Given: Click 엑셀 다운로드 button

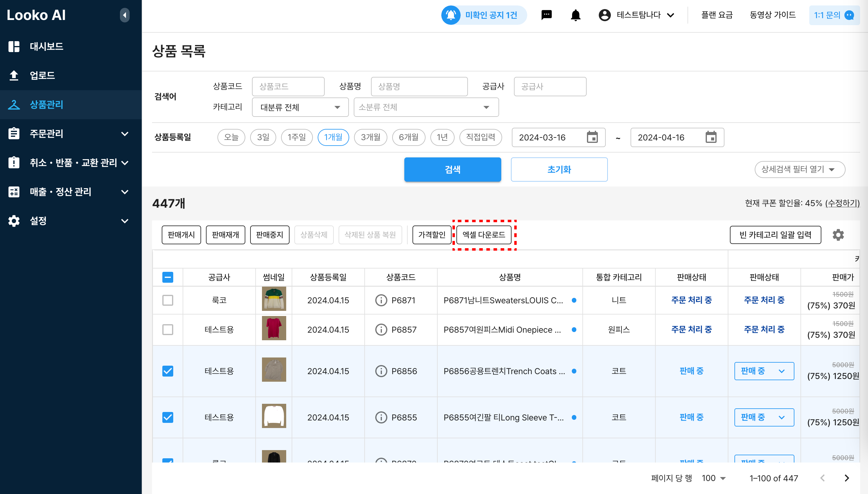Looking at the screenshot, I should tap(484, 235).
